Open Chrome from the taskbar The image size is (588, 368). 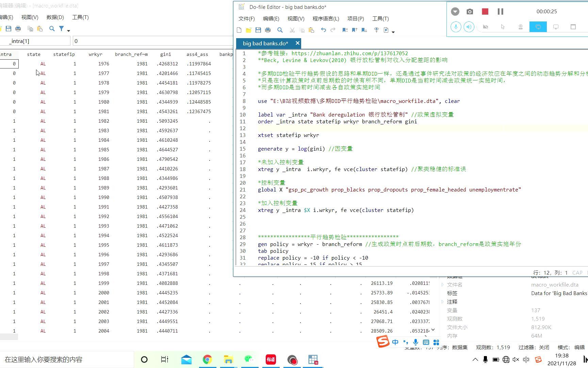coord(207,359)
